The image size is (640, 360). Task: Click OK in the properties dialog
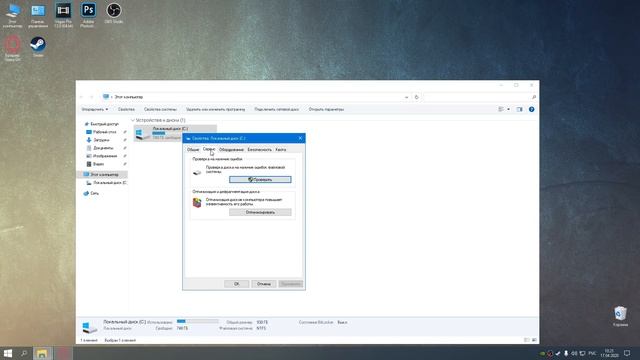(x=237, y=284)
